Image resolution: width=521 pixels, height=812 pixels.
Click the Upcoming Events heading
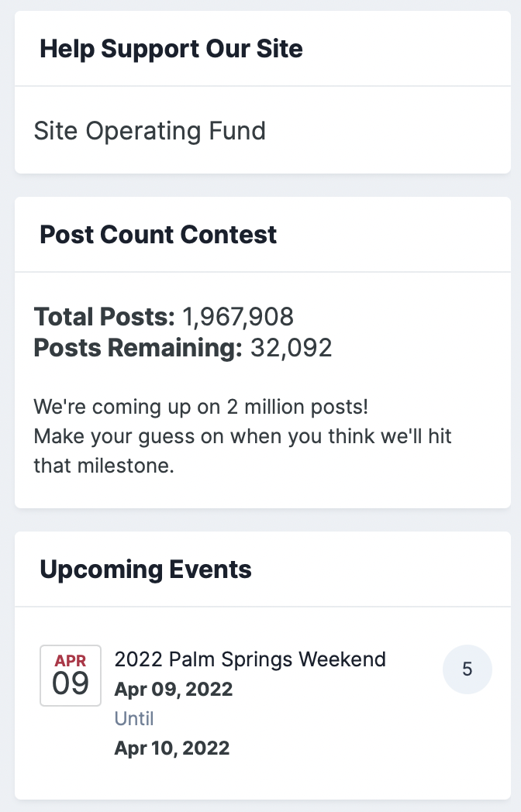point(146,569)
